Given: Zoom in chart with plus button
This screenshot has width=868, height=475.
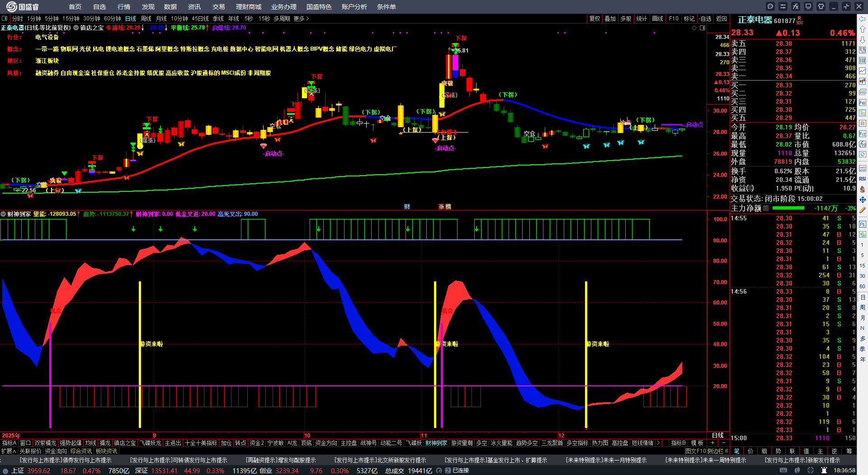Looking at the screenshot, I should pos(713,443).
